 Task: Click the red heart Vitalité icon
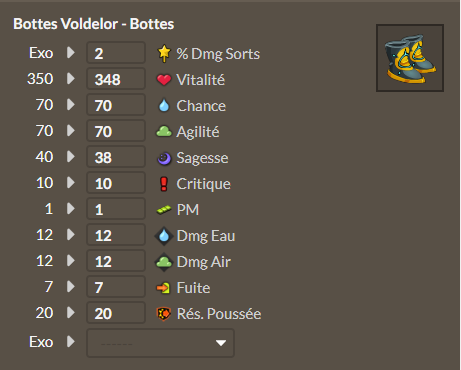(x=164, y=80)
